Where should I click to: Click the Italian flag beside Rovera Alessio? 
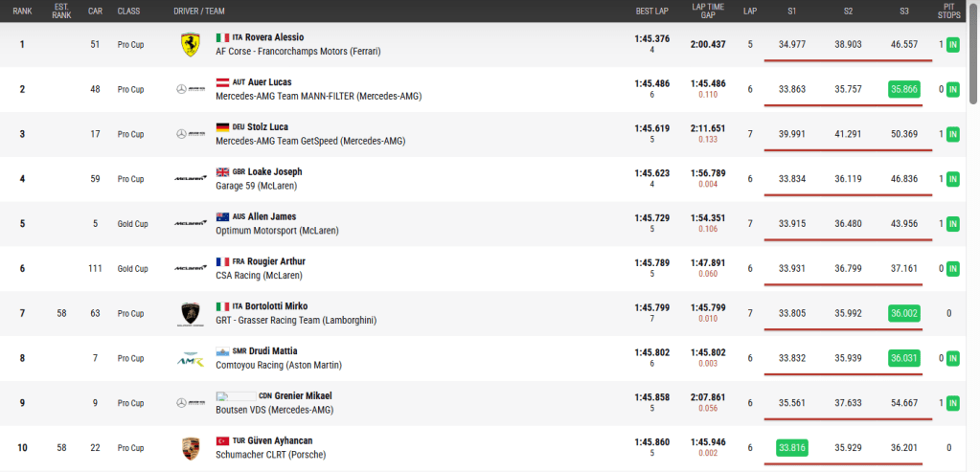click(x=222, y=37)
